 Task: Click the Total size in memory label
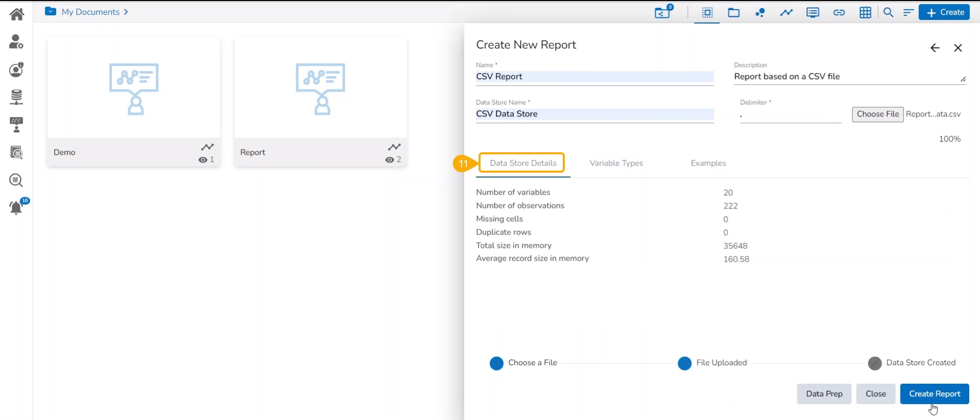coord(514,246)
